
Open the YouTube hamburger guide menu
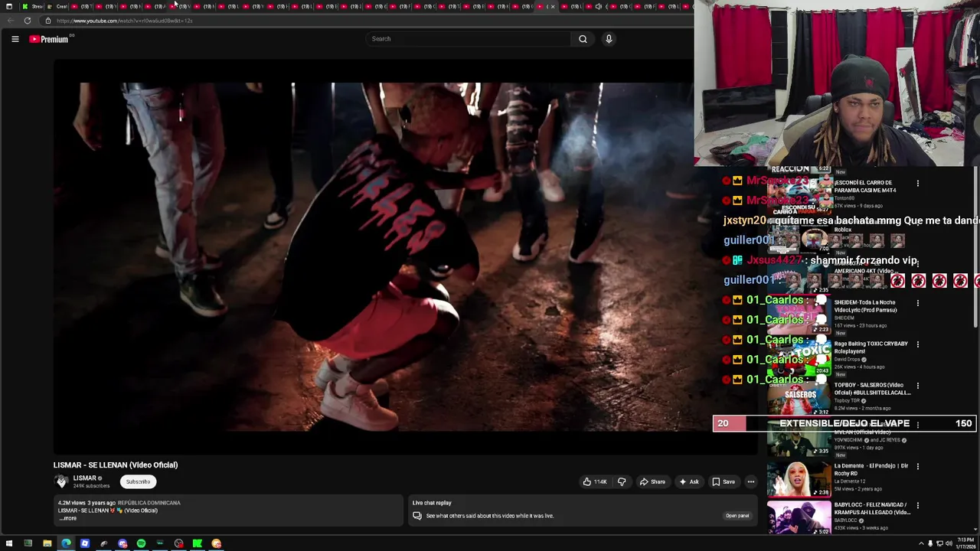coord(15,39)
